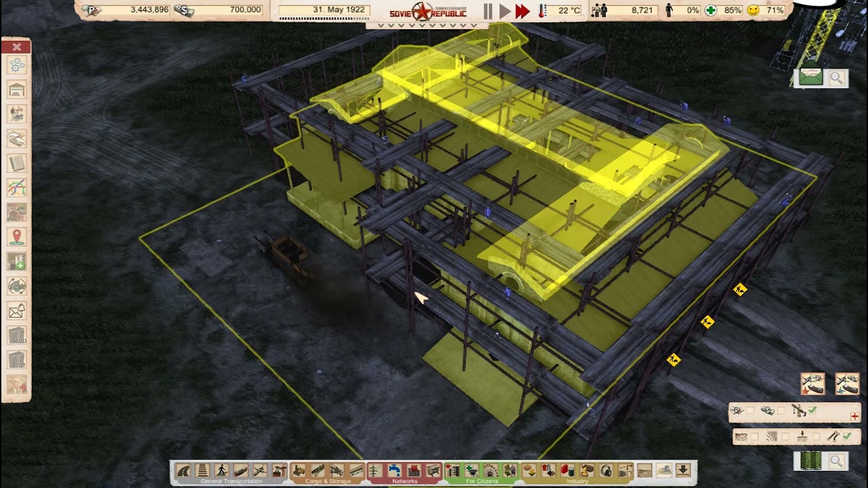Toggle the wrench maintenance checkbox
868x488 pixels.
tap(847, 436)
